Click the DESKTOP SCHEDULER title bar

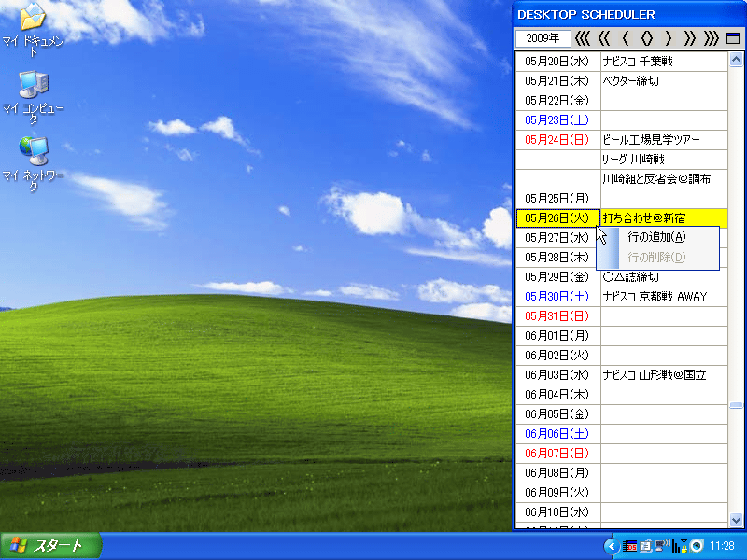pyautogui.click(x=629, y=14)
